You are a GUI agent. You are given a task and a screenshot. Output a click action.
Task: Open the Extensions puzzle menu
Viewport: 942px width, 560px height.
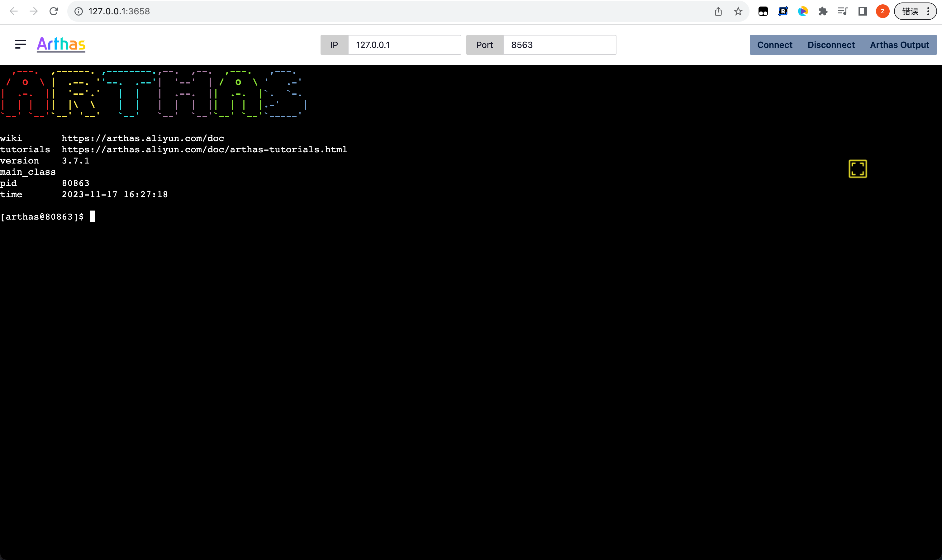(x=823, y=11)
